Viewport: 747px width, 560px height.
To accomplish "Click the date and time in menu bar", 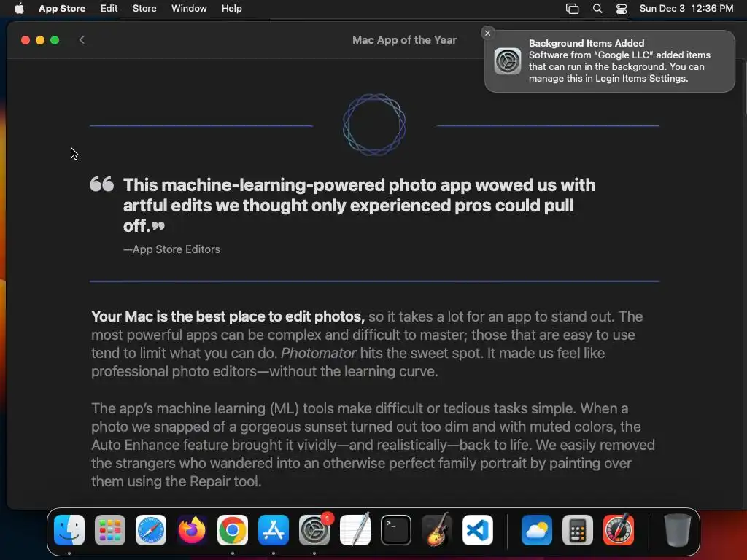I will [x=686, y=9].
